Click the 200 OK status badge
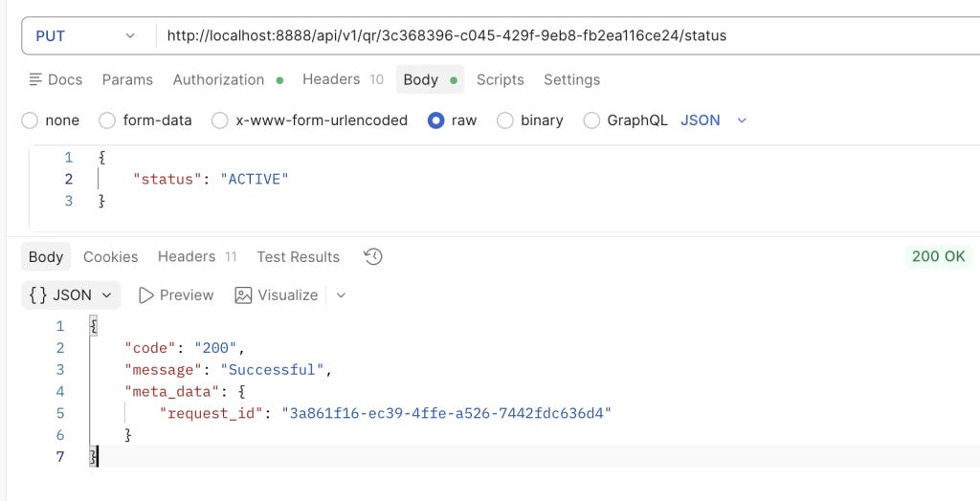The image size is (980, 501). 938,256
